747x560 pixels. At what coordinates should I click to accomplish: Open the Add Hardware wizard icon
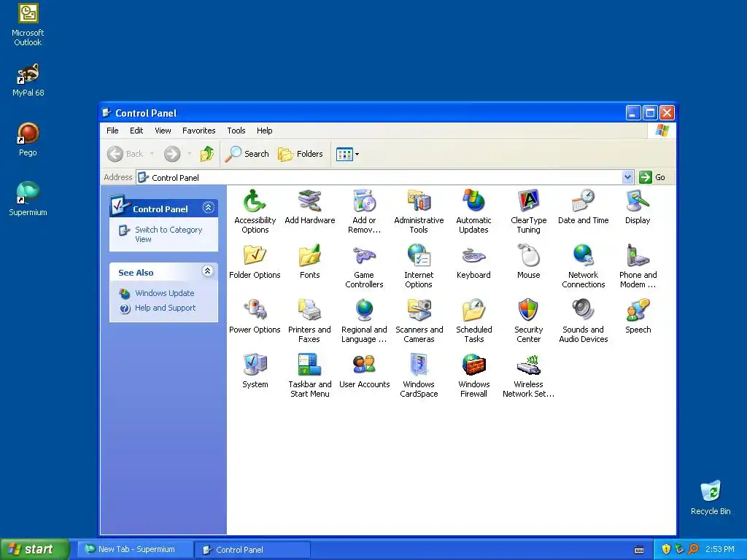point(309,206)
